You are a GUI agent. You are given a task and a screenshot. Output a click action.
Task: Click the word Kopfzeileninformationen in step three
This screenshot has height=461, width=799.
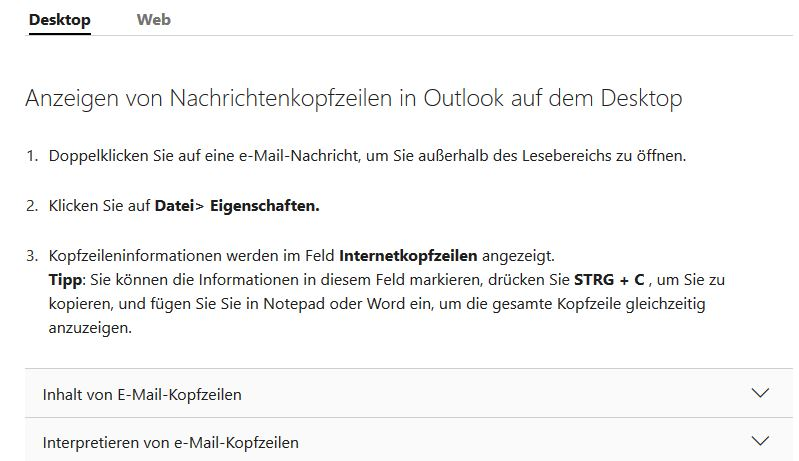[x=135, y=256]
